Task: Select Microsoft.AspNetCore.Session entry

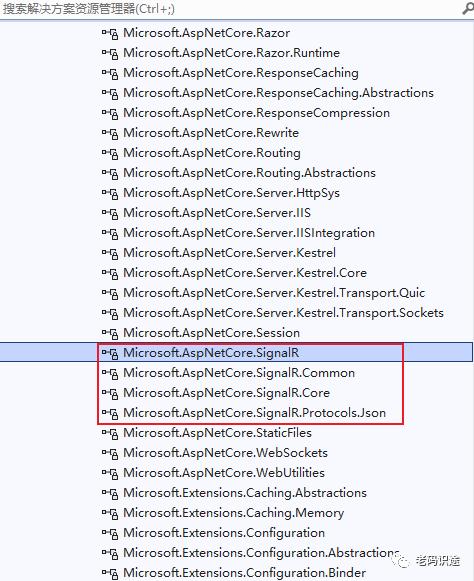Action: 211,333
